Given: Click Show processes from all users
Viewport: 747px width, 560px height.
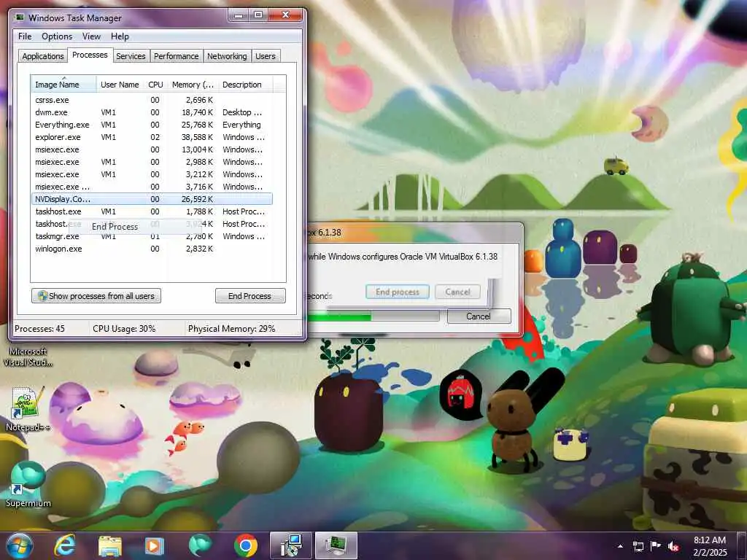Looking at the screenshot, I should [96, 296].
